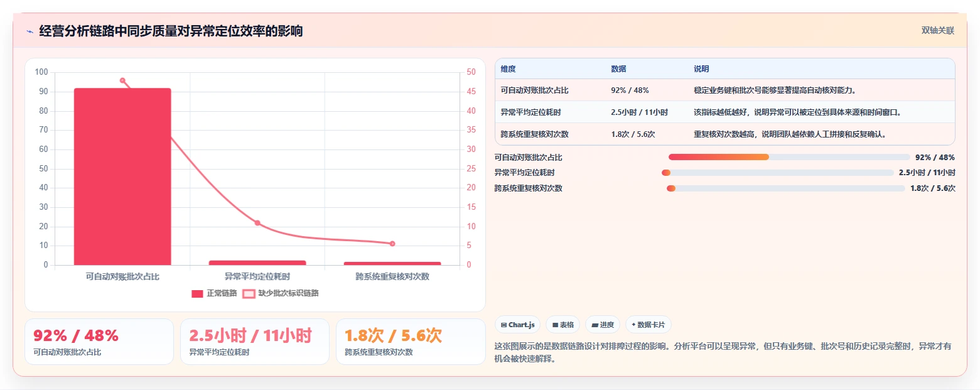This screenshot has width=980, height=390.
Task: Click the tall 可自动对账批次占比 bar in chart
Action: 122,176
